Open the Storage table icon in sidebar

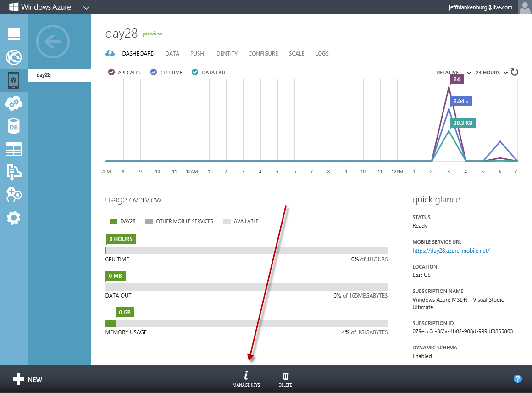14,149
